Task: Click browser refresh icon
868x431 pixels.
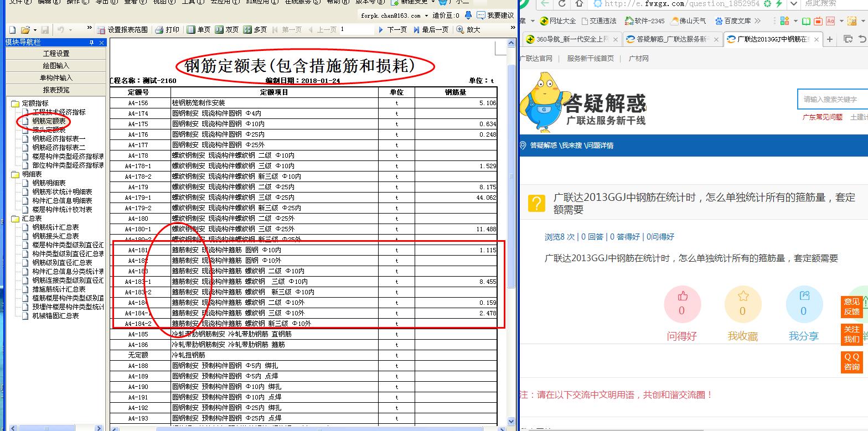Action: [x=562, y=3]
